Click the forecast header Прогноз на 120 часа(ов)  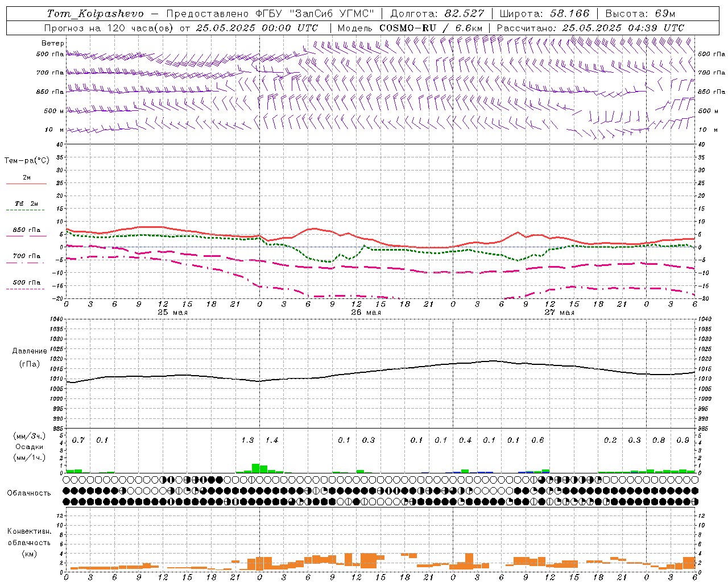(x=108, y=28)
